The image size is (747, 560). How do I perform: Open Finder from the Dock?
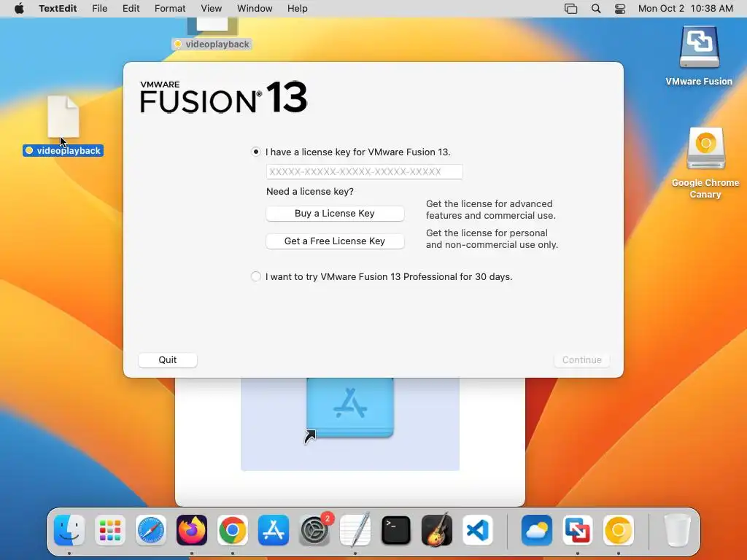(x=69, y=529)
